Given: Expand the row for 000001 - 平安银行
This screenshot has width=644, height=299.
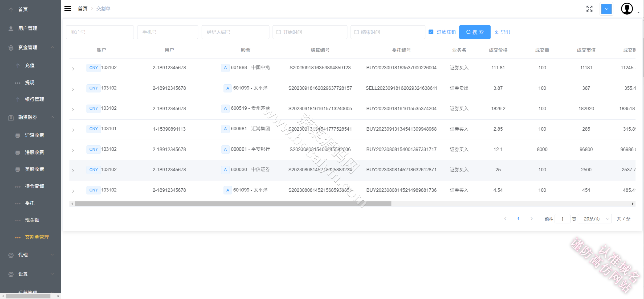Looking at the screenshot, I should [73, 150].
